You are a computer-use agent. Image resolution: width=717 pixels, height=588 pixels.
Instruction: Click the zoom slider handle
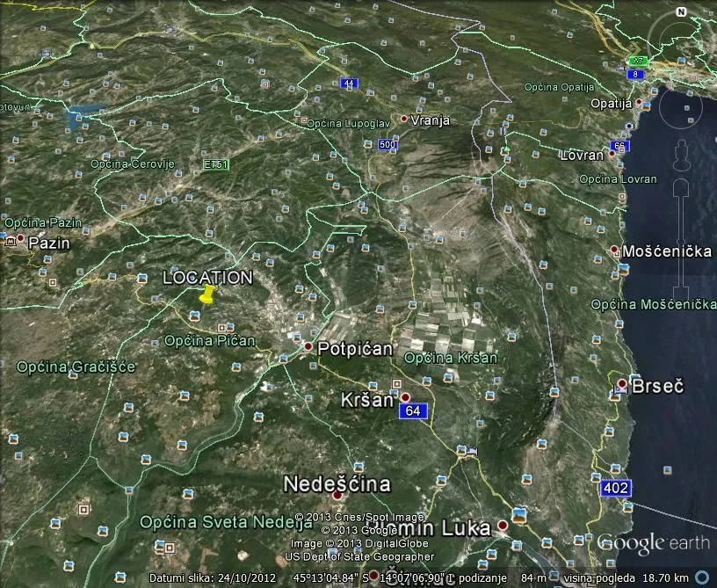[x=680, y=243]
